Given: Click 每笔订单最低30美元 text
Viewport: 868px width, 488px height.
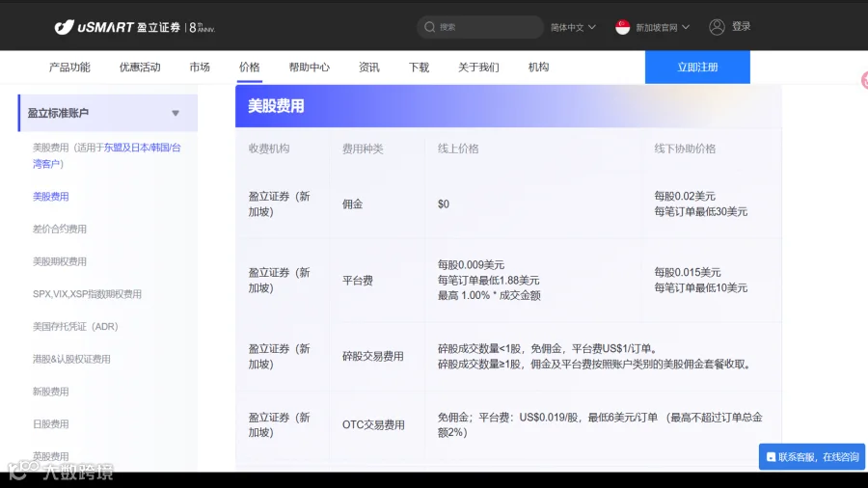Looking at the screenshot, I should [701, 211].
